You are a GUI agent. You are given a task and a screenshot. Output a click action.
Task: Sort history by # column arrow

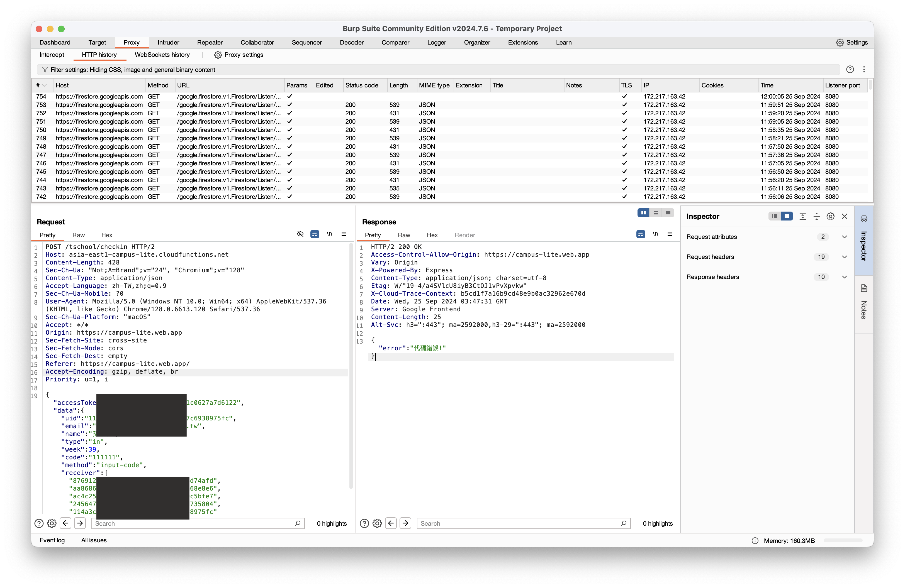pos(44,85)
